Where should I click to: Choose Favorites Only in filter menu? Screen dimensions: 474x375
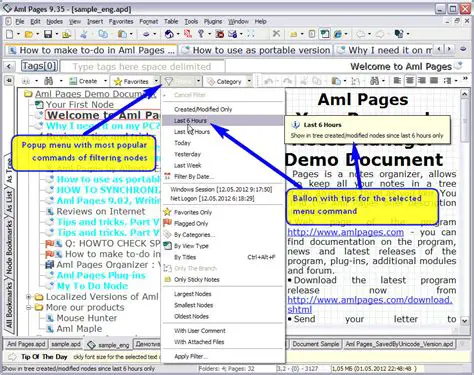coord(223,212)
